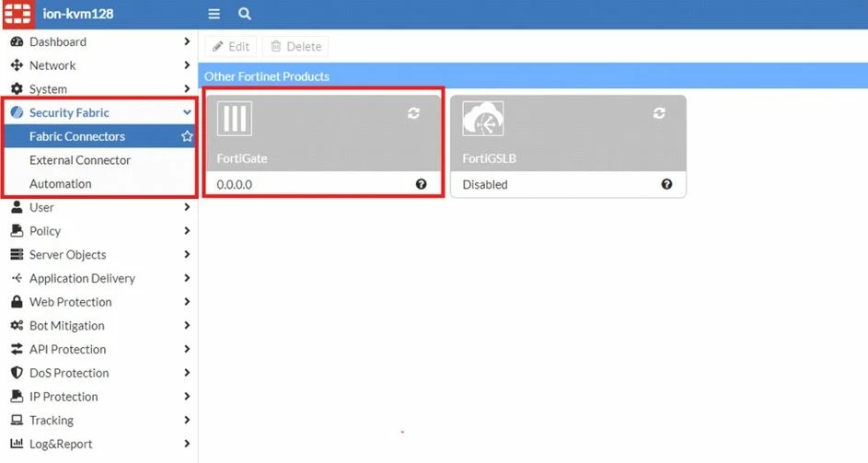The height and width of the screenshot is (463, 868).
Task: Click the Policy icon
Action: point(17,230)
